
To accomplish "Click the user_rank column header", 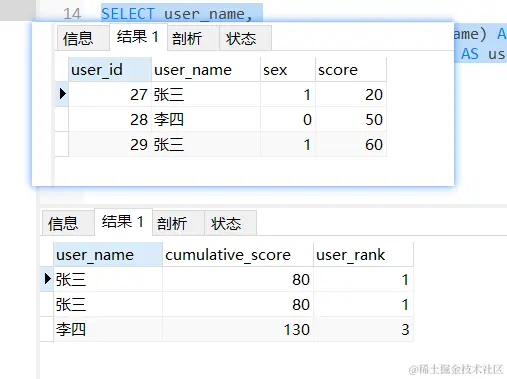I will pos(363,255).
